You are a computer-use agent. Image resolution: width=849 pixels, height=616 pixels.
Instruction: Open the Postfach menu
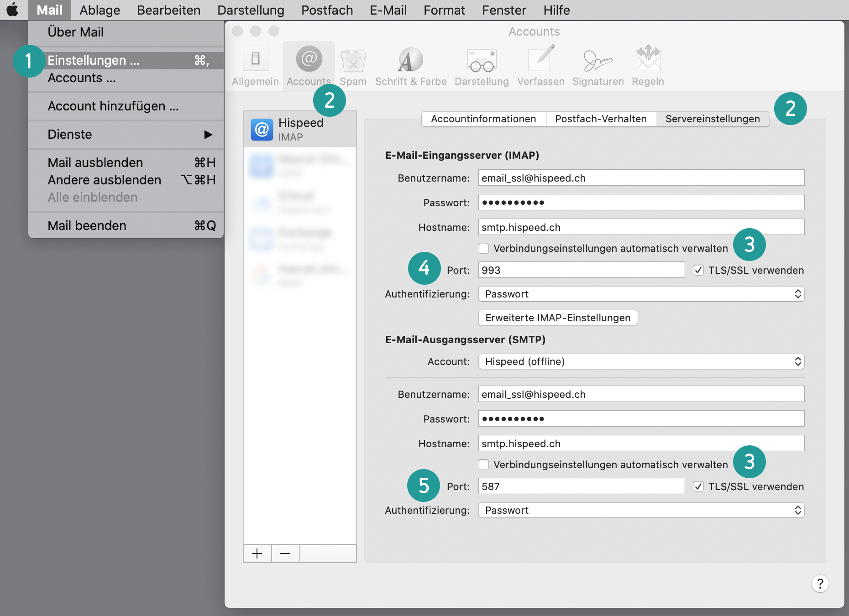coord(327,10)
